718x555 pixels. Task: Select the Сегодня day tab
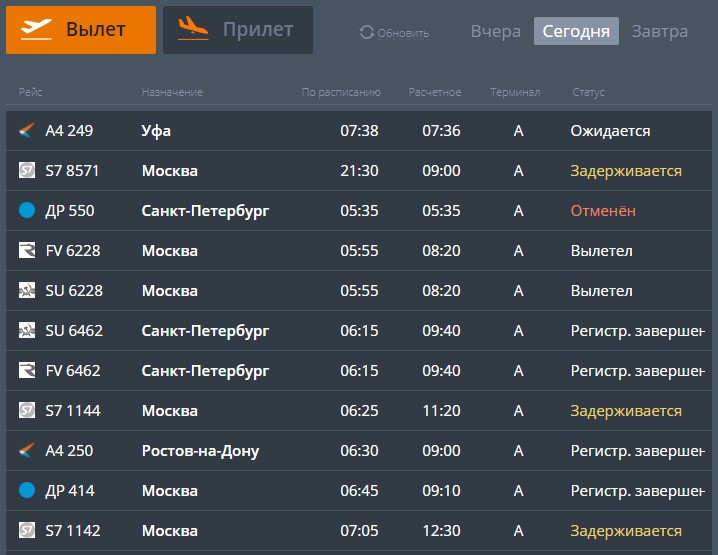click(576, 31)
